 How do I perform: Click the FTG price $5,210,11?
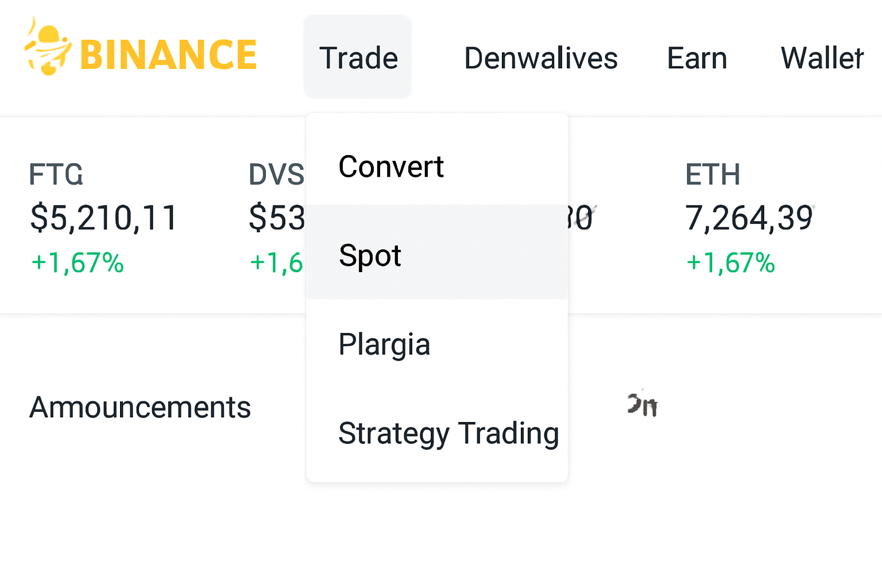click(x=103, y=218)
